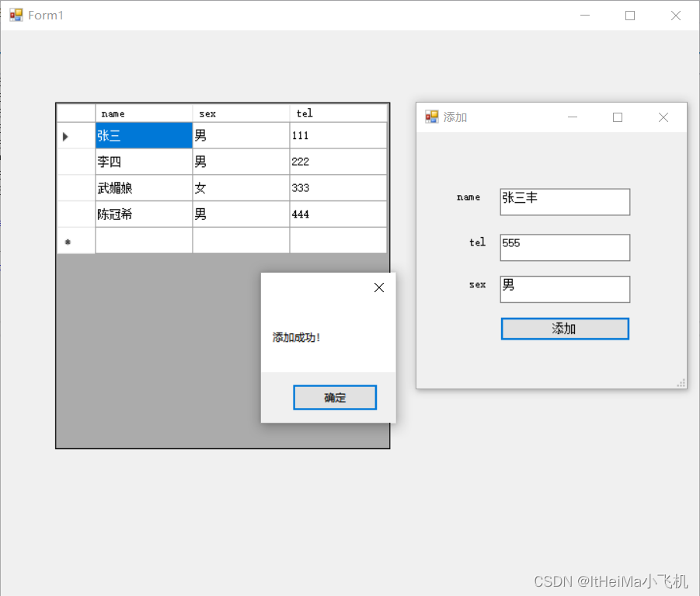Click the 添加 window title bar icon
The width and height of the screenshot is (700, 596).
pos(433,117)
